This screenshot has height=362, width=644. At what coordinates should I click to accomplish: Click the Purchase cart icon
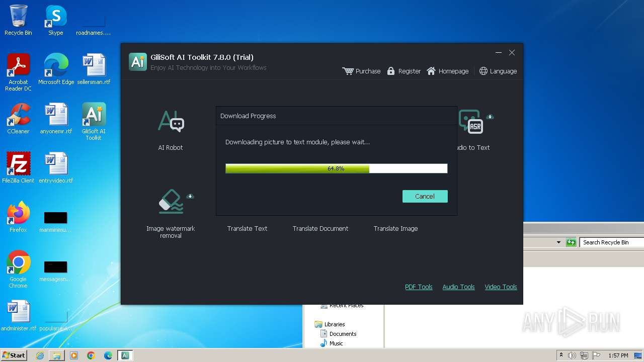(x=348, y=71)
